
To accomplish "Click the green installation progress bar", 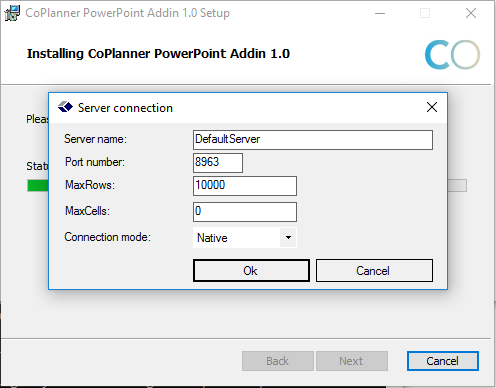I will [x=38, y=186].
